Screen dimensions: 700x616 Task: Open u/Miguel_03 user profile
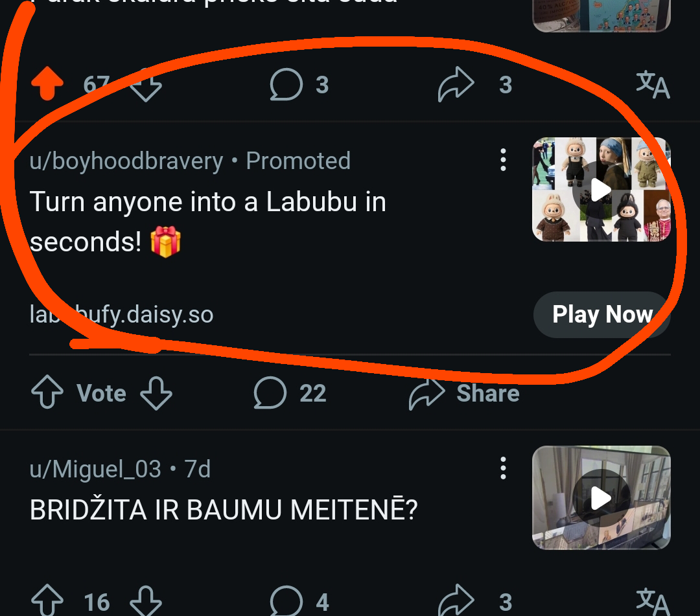[x=95, y=469]
